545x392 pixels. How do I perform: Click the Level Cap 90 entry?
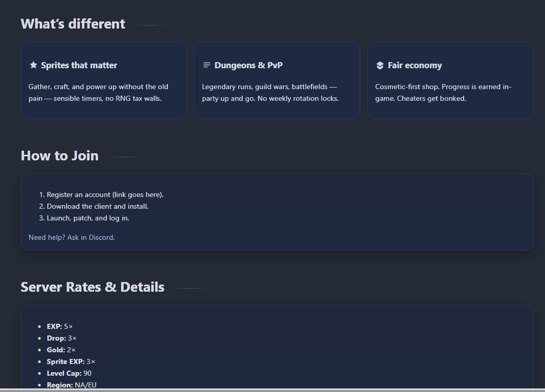click(69, 373)
